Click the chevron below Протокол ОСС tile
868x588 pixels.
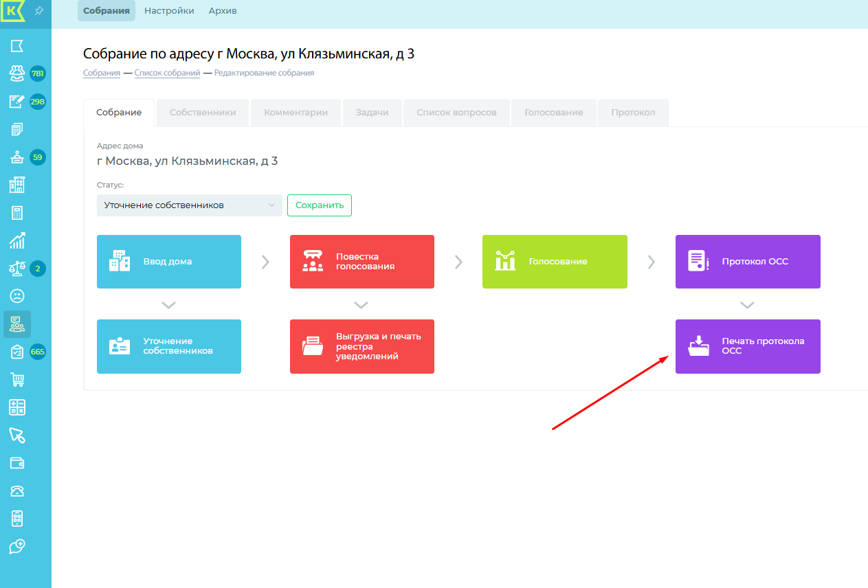pos(747,304)
